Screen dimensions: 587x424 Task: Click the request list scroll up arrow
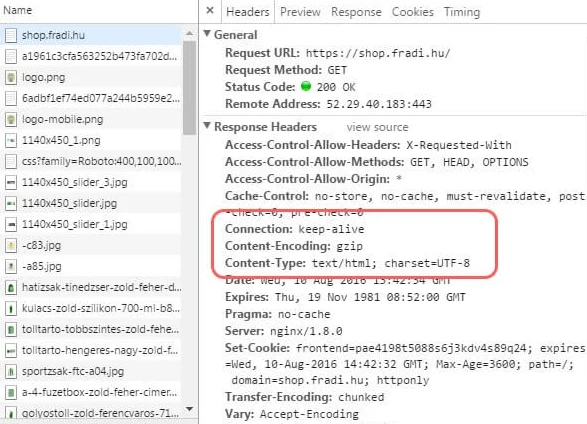pos(190,33)
